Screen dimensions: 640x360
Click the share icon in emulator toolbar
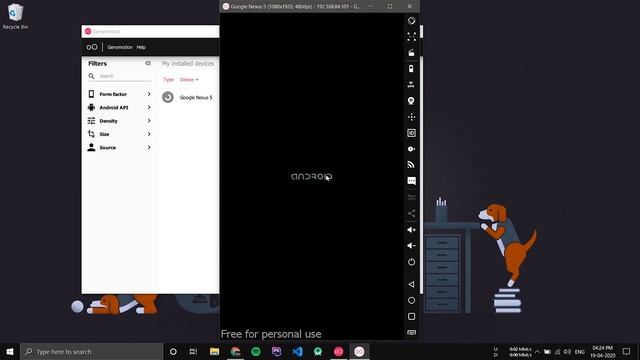point(411,213)
